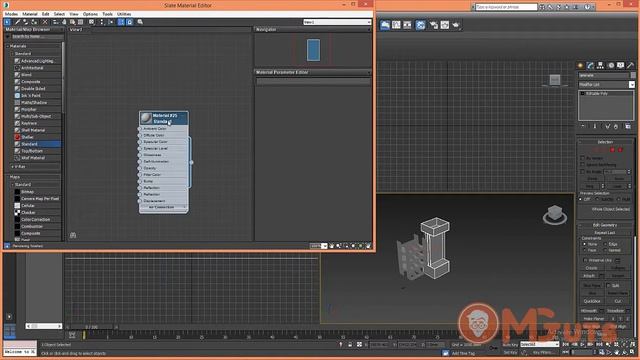Click the Repeat Last button
The height and width of the screenshot is (360, 640).
point(605,233)
